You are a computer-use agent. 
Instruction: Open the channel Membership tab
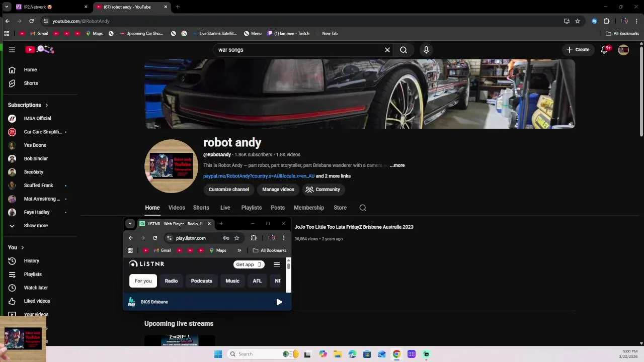[309, 208]
